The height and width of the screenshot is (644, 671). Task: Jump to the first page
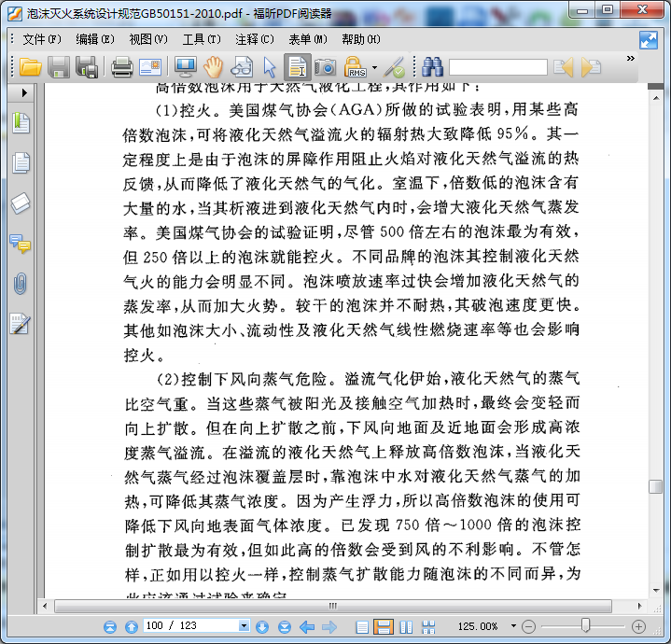point(110,627)
